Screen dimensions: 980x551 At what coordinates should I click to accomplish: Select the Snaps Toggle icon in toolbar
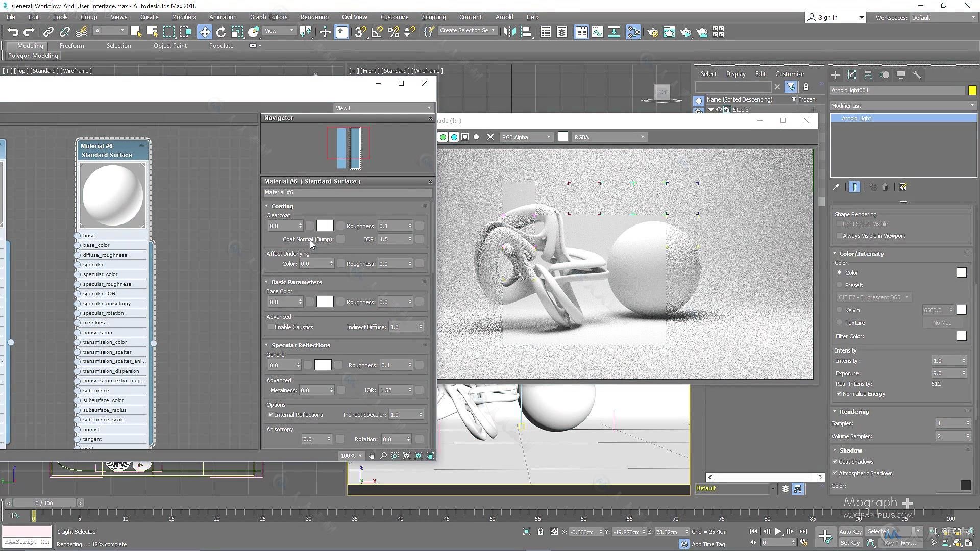(360, 32)
